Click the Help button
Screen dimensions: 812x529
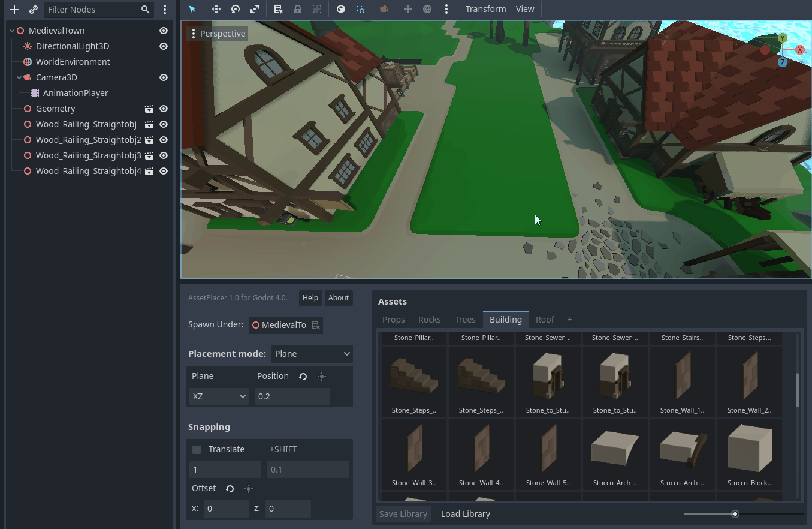tap(310, 298)
